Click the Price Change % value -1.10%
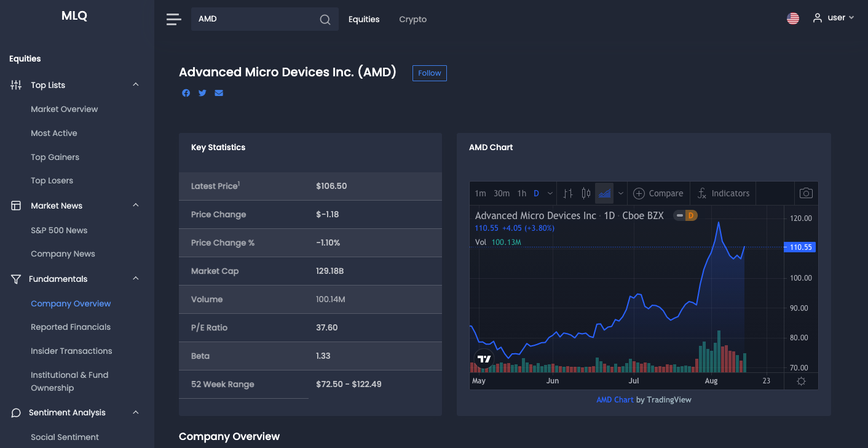Image resolution: width=868 pixels, height=448 pixels. 328,242
